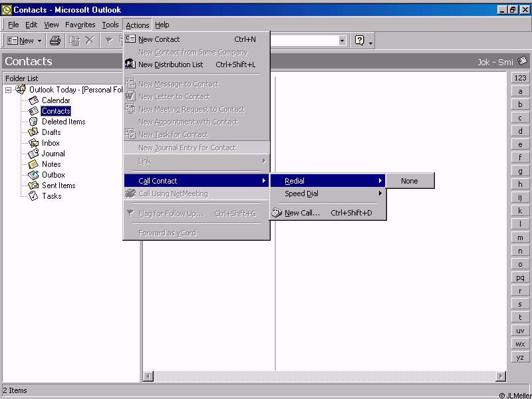Screen dimensions: 532x399
Task: Open the New button dropdown arrow
Action: tap(39, 41)
